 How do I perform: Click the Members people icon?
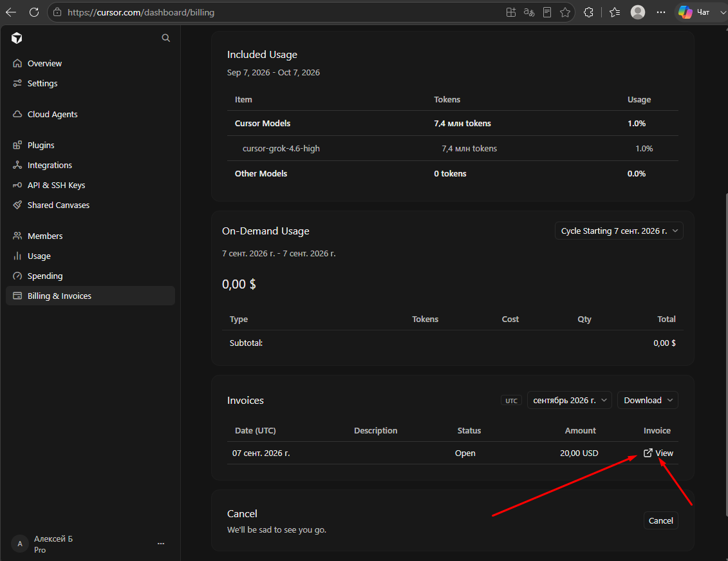[x=17, y=236]
